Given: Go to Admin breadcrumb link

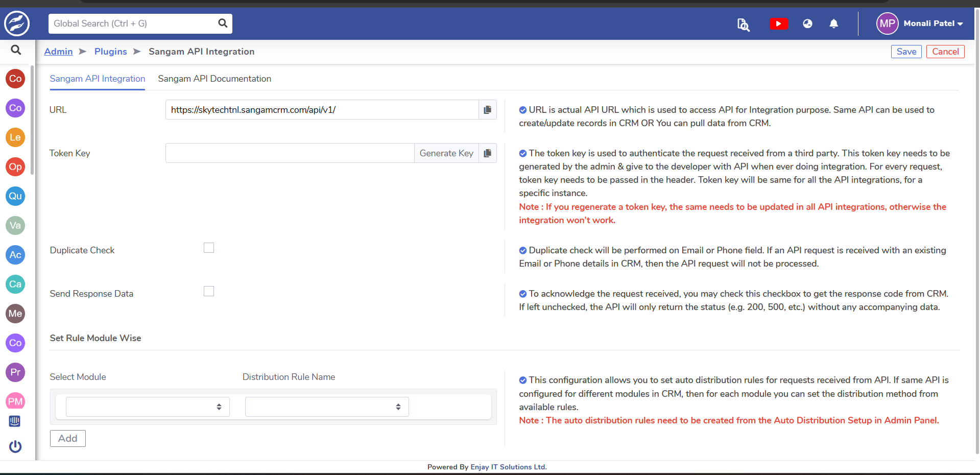Looking at the screenshot, I should click(58, 52).
